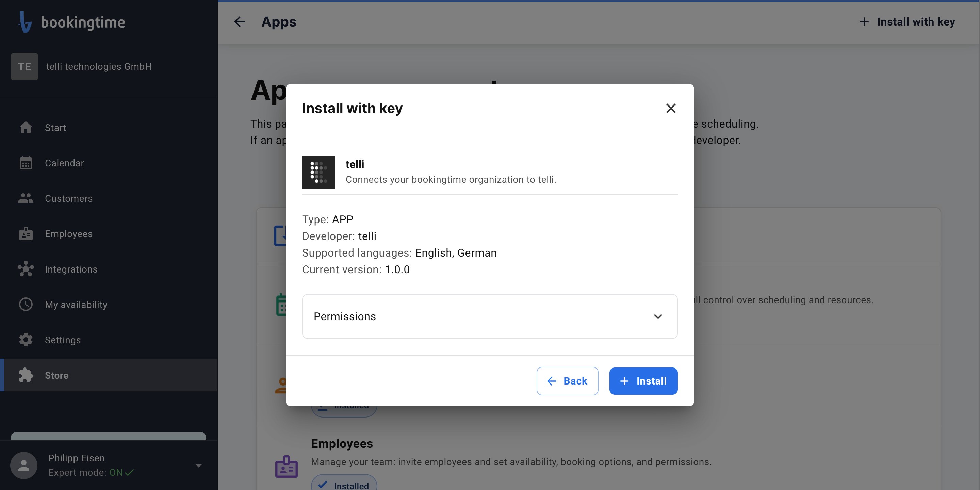Expand the Permissions section
Viewport: 980px width, 490px height.
click(x=490, y=316)
